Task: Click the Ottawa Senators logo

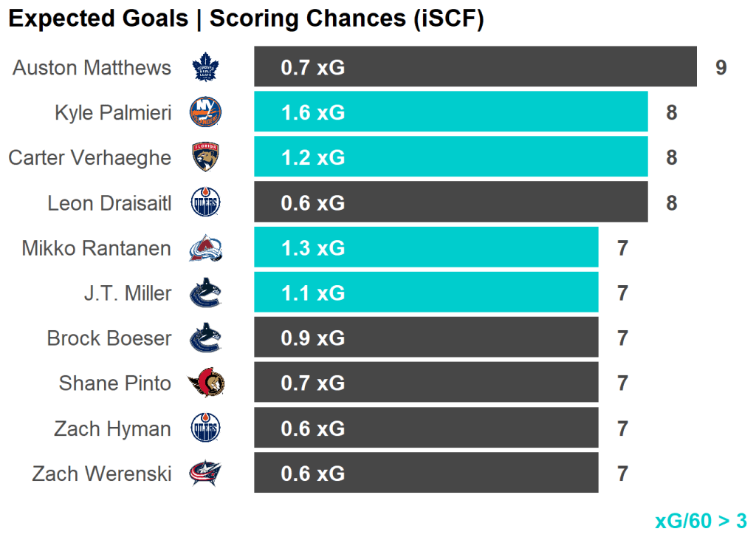Action: click(206, 383)
